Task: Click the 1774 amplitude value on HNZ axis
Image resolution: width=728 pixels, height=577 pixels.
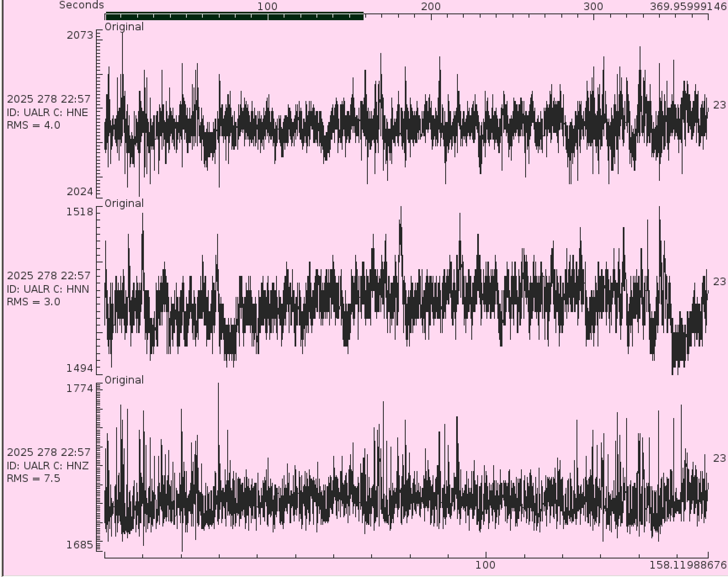Action: tap(80, 388)
